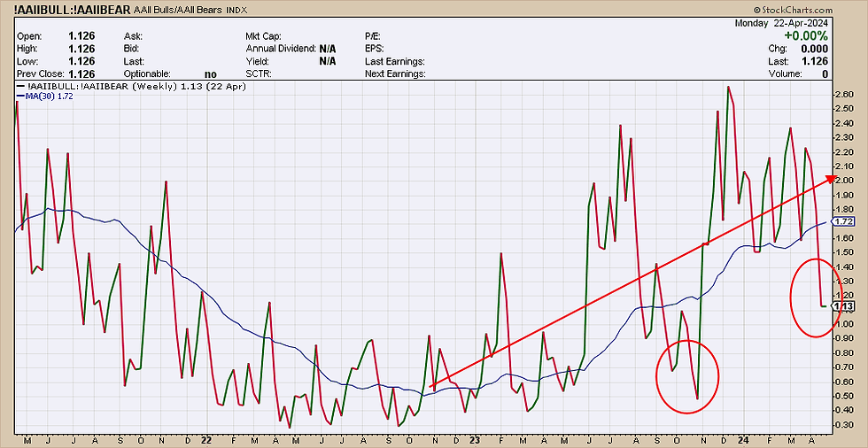
Task: Click the year 24 x-axis label
Action: (x=741, y=440)
